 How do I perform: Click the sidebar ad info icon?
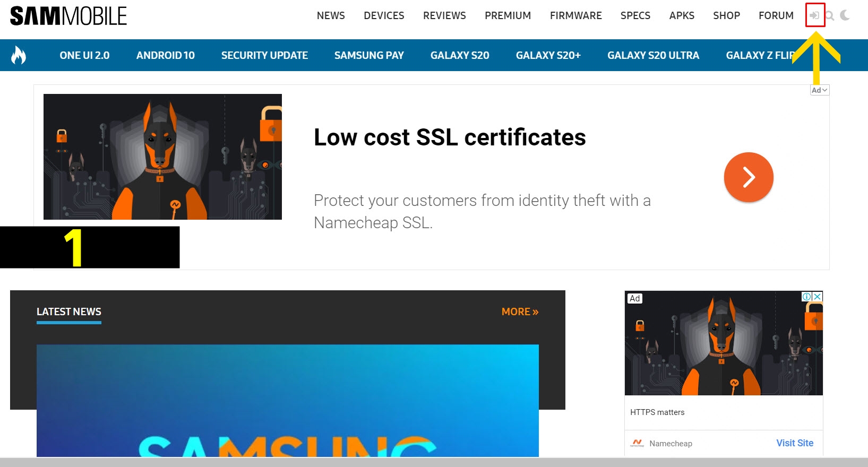coord(807,297)
